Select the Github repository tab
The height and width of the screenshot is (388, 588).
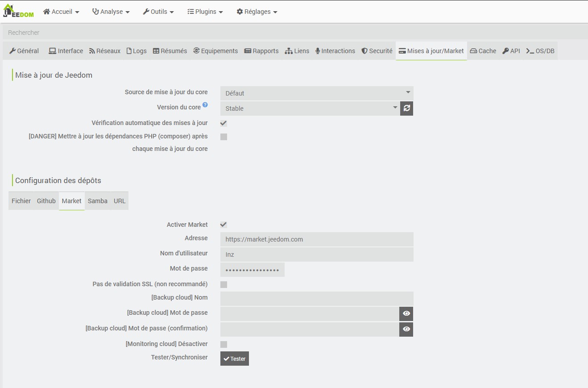46,201
